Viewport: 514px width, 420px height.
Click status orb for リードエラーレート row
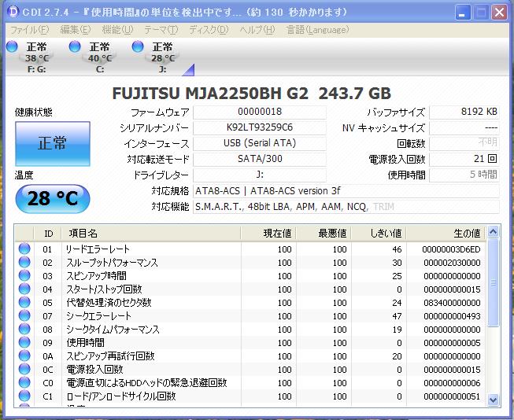coord(24,249)
